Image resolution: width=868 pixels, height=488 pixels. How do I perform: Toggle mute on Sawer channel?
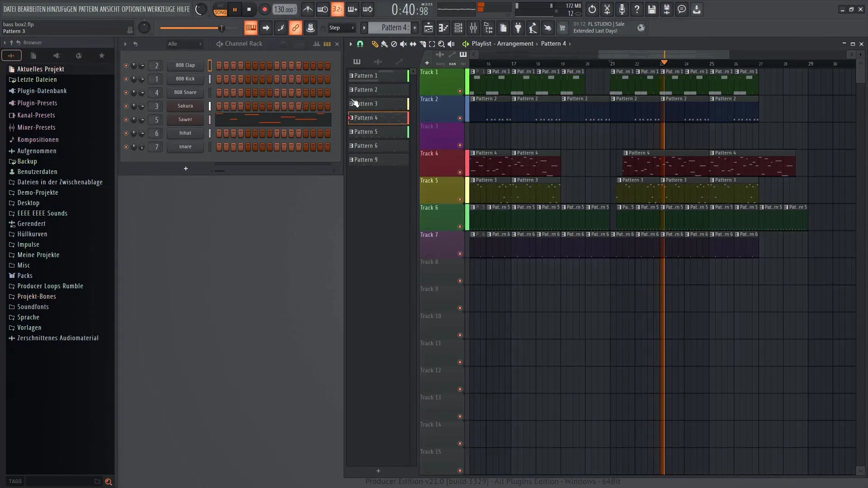tap(125, 119)
